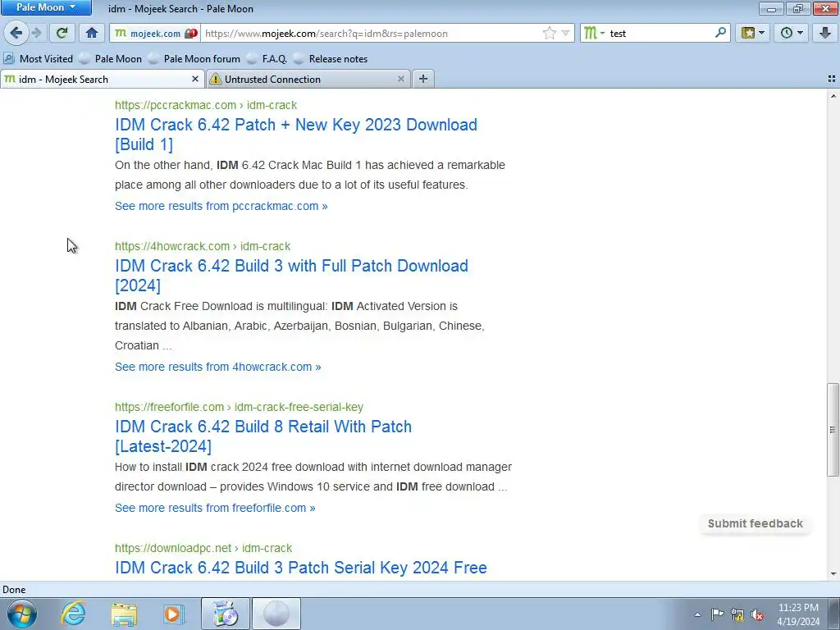Open the bookmarks menu button
This screenshot has width=840, height=630.
pyautogui.click(x=753, y=33)
